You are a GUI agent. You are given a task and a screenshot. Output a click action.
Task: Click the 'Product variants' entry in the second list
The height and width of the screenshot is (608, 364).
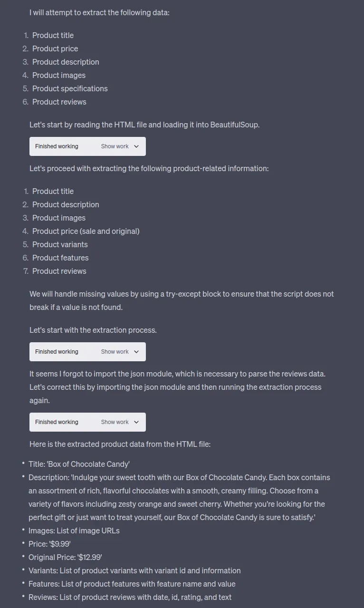[x=60, y=244]
